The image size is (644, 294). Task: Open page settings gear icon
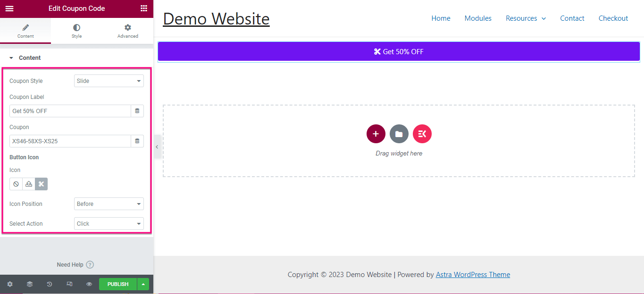pos(10,284)
